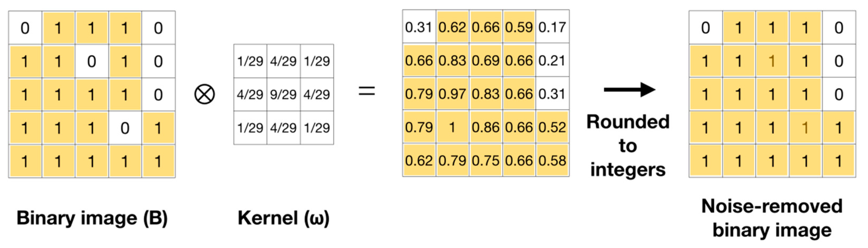This screenshot has height=248, width=868.
Task: Click the equals sign before the result grid
Action: point(367,91)
